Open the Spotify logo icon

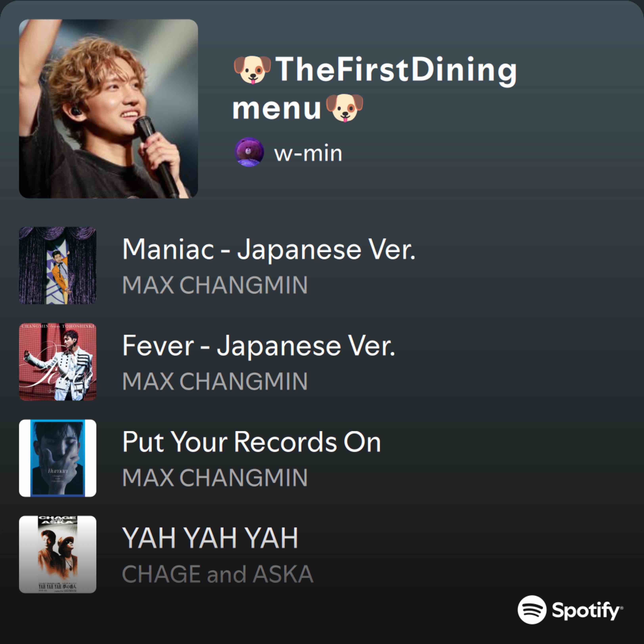tap(532, 609)
